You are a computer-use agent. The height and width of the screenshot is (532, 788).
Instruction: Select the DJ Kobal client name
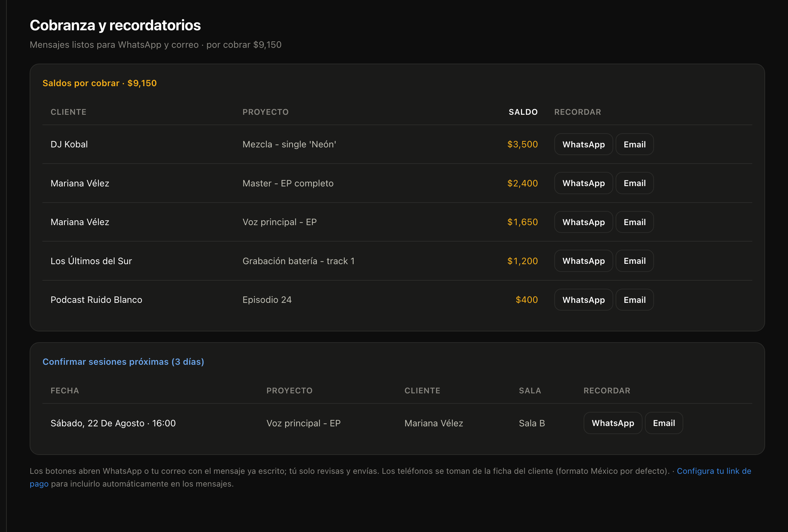pos(69,144)
